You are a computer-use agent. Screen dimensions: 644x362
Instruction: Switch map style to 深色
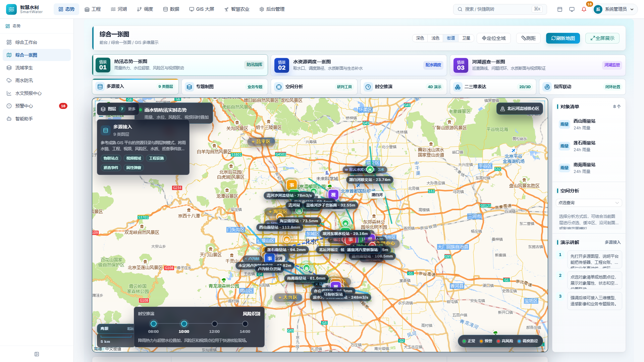[420, 38]
